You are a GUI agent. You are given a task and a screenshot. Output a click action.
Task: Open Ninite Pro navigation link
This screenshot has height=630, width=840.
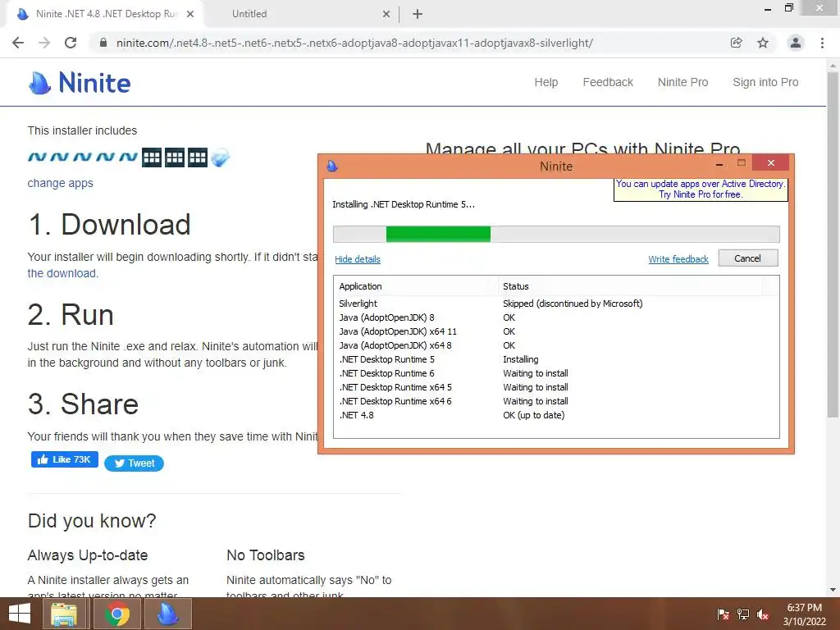(683, 83)
